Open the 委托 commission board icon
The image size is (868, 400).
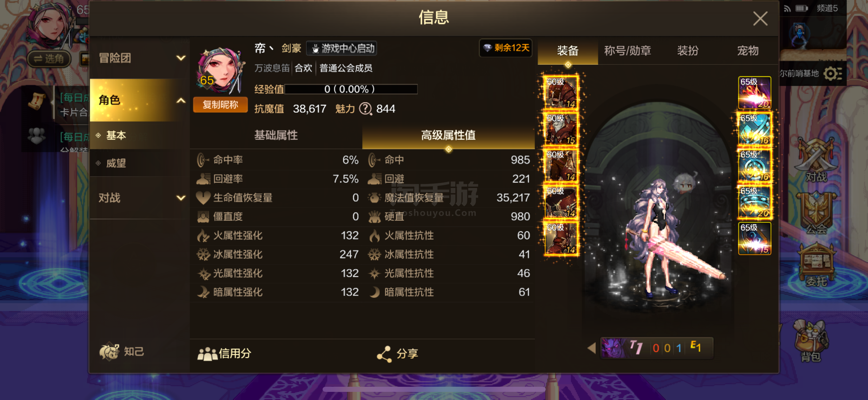(816, 265)
